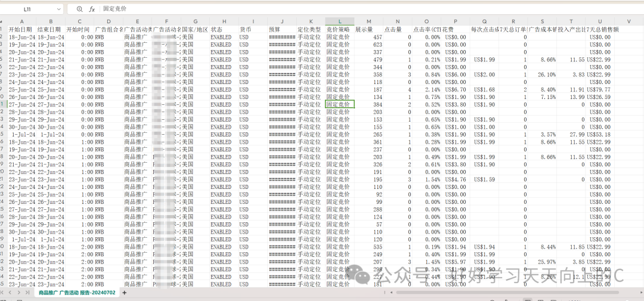Click the US$6.70 spend cell

click(456, 89)
